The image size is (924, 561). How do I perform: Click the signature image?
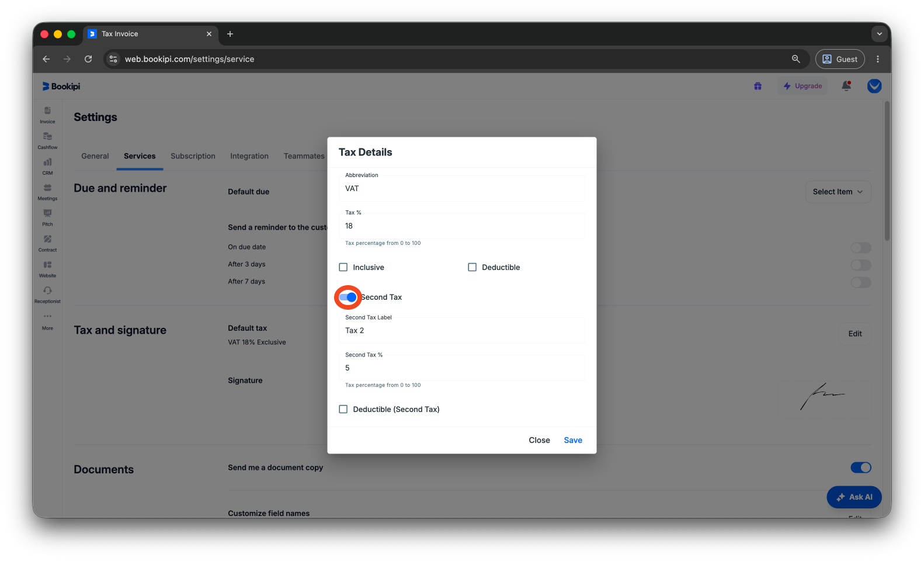(x=822, y=397)
